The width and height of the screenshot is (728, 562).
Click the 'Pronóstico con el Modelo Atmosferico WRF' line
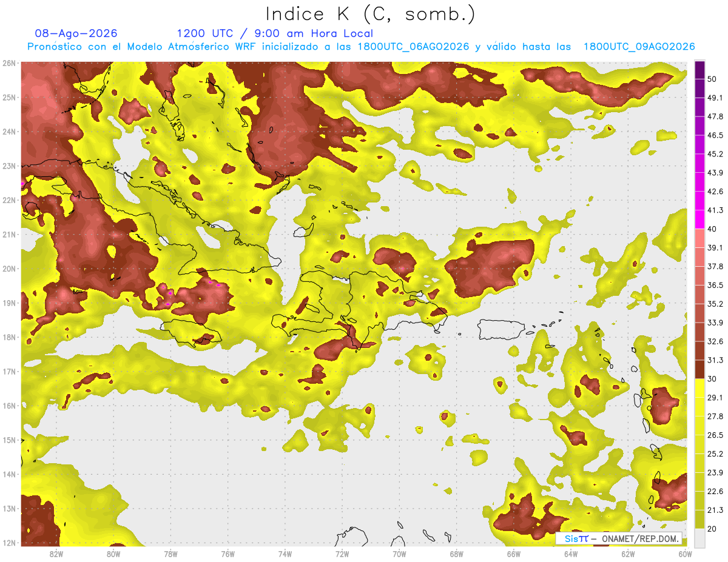[x=361, y=47]
